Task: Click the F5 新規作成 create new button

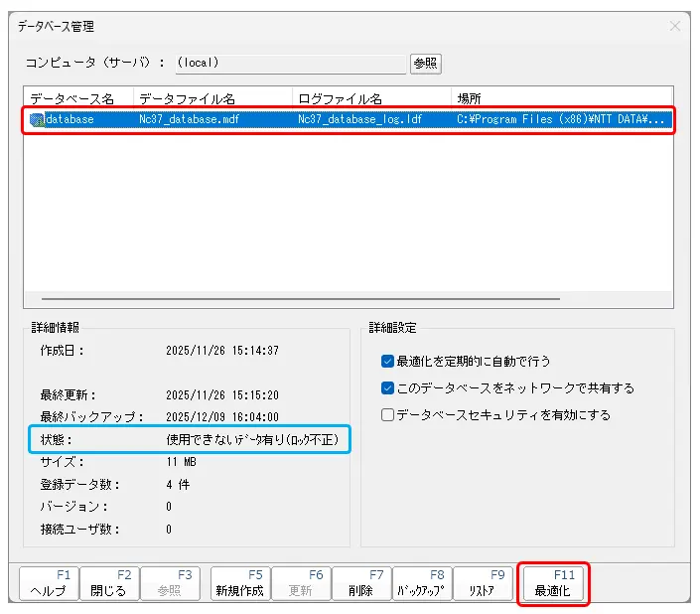Action: [x=240, y=582]
